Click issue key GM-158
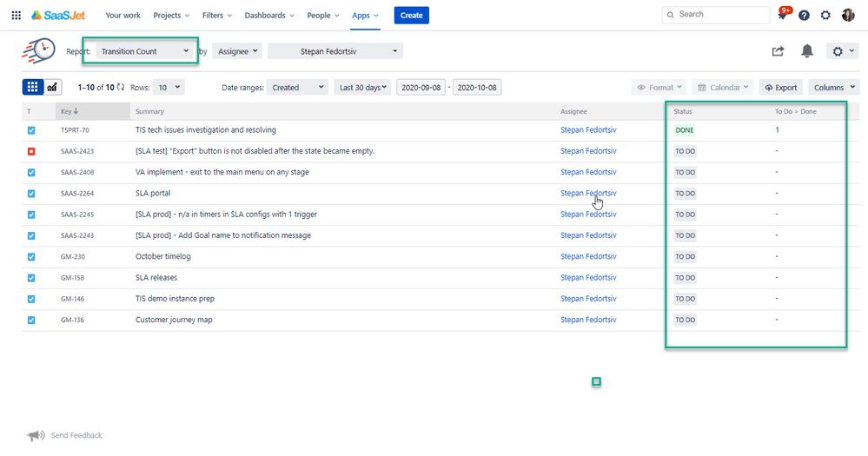This screenshot has height=456, width=868. [x=72, y=278]
